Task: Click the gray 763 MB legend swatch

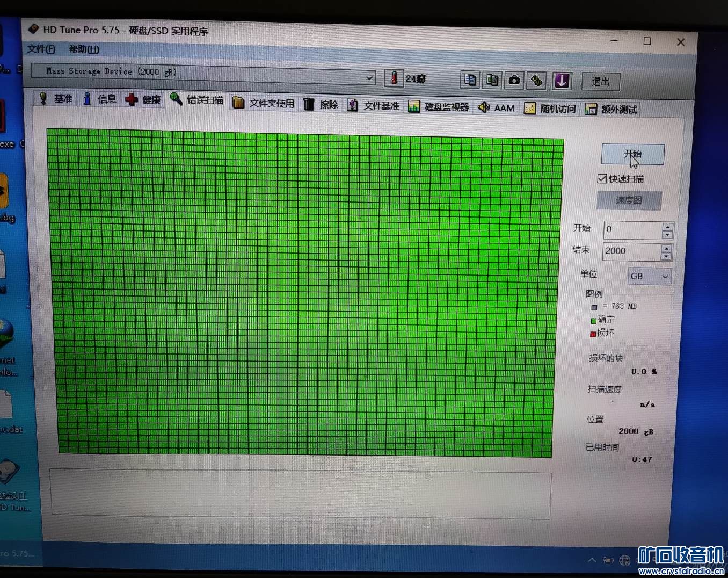Action: pyautogui.click(x=594, y=307)
